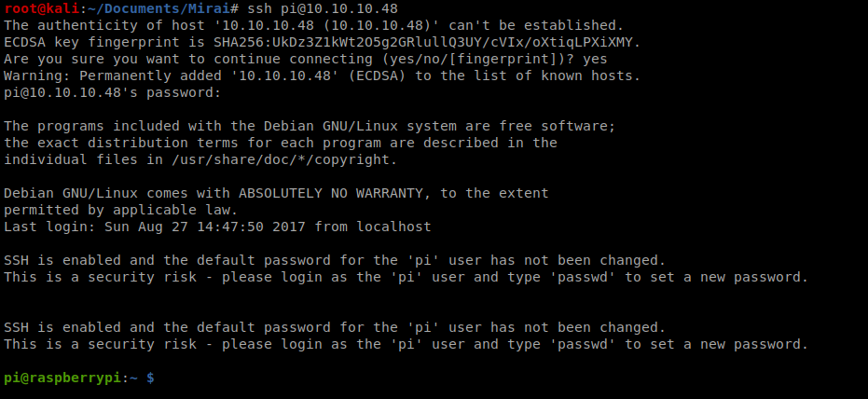The width and height of the screenshot is (868, 399).
Task: Click the first 'This is a security risk' line
Action: [x=406, y=277]
